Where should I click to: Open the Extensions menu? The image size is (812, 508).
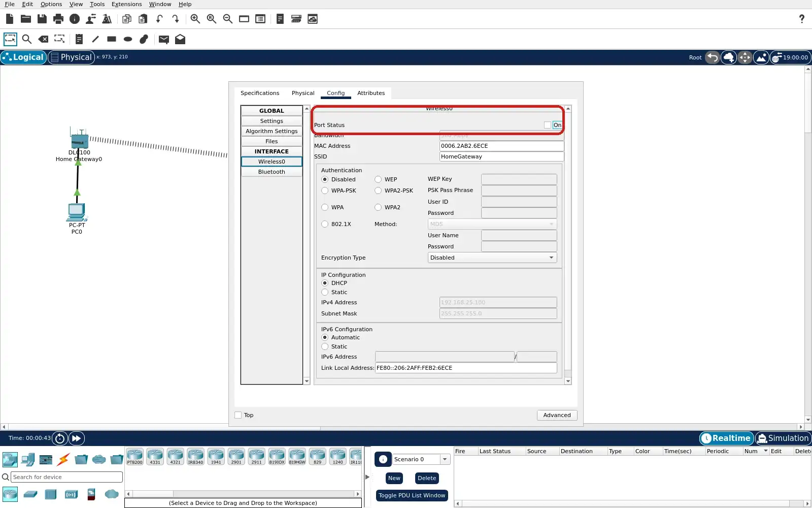[x=126, y=4]
